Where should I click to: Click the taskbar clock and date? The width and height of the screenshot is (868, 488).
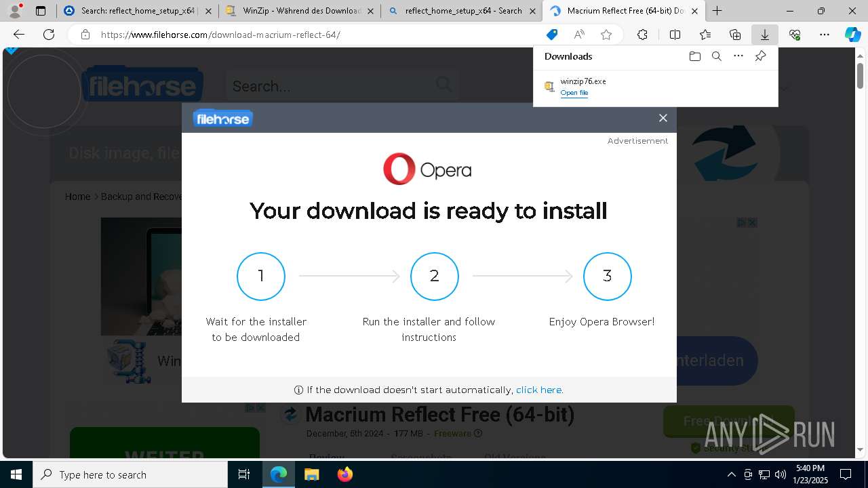coord(810,474)
